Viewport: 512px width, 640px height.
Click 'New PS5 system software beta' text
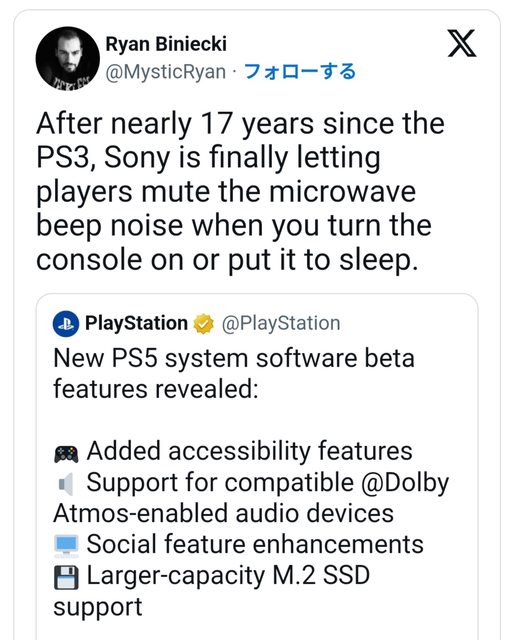[x=234, y=358]
